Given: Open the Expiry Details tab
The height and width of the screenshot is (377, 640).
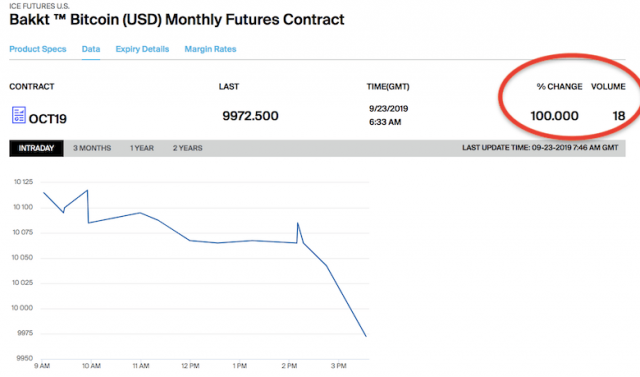Looking at the screenshot, I should pyautogui.click(x=142, y=49).
